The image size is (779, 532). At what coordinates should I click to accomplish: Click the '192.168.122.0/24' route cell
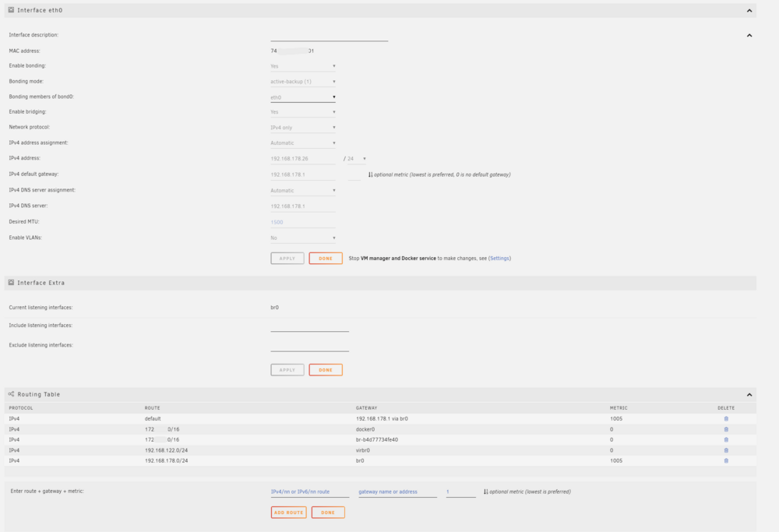click(x=167, y=450)
